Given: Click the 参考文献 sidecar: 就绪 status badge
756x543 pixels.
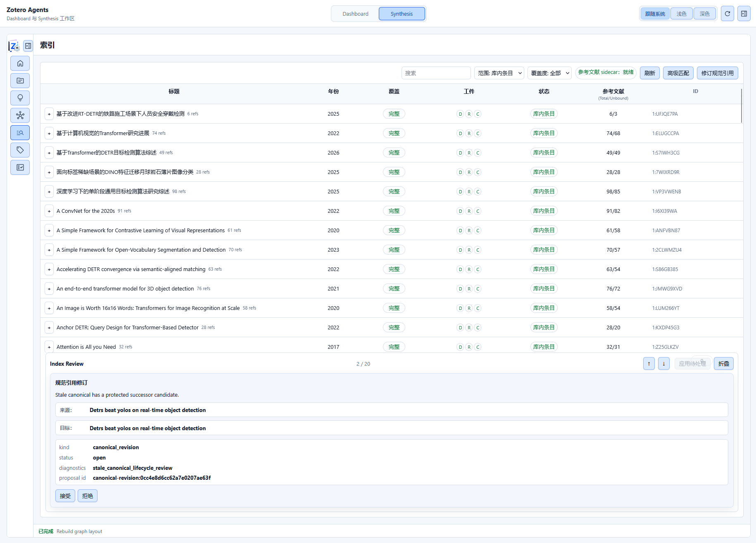Looking at the screenshot, I should pyautogui.click(x=606, y=72).
